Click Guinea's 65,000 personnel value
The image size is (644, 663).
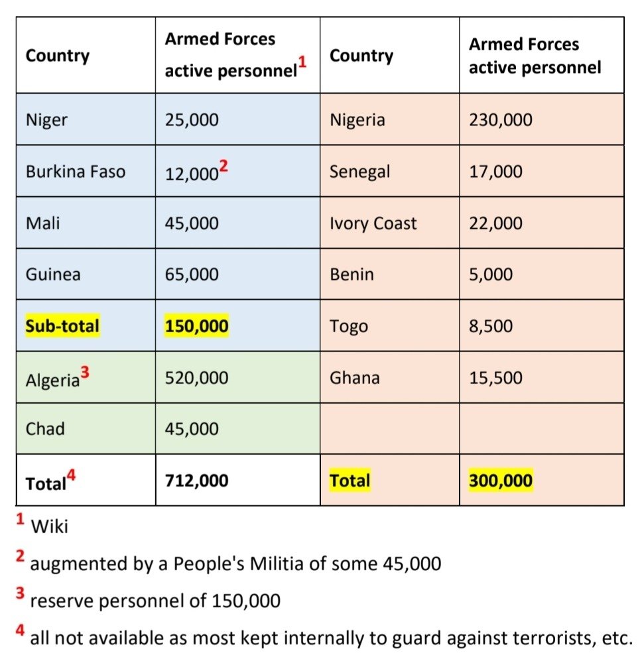pyautogui.click(x=192, y=274)
